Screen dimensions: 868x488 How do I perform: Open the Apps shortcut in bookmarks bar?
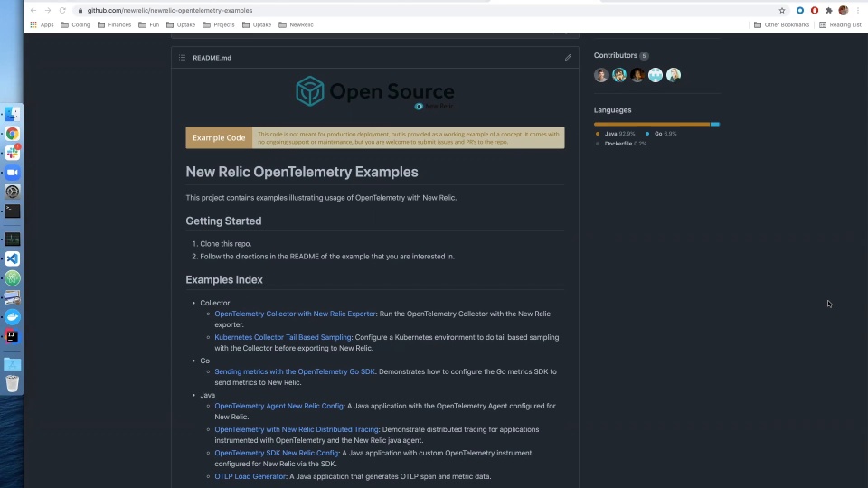click(42, 25)
